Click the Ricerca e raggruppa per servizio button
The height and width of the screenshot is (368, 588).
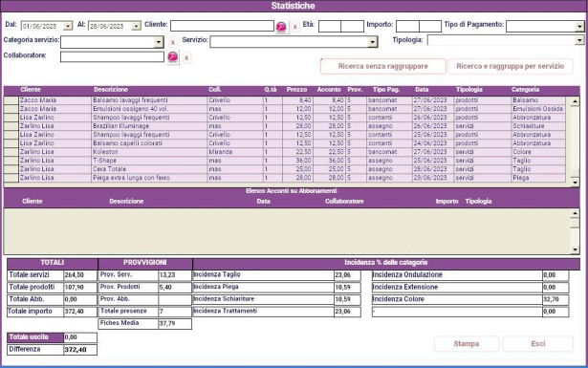click(x=510, y=66)
